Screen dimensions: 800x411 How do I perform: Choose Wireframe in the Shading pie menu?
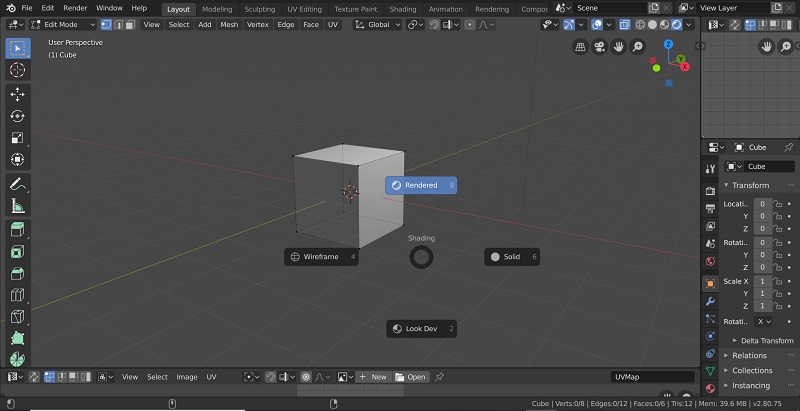pyautogui.click(x=321, y=257)
